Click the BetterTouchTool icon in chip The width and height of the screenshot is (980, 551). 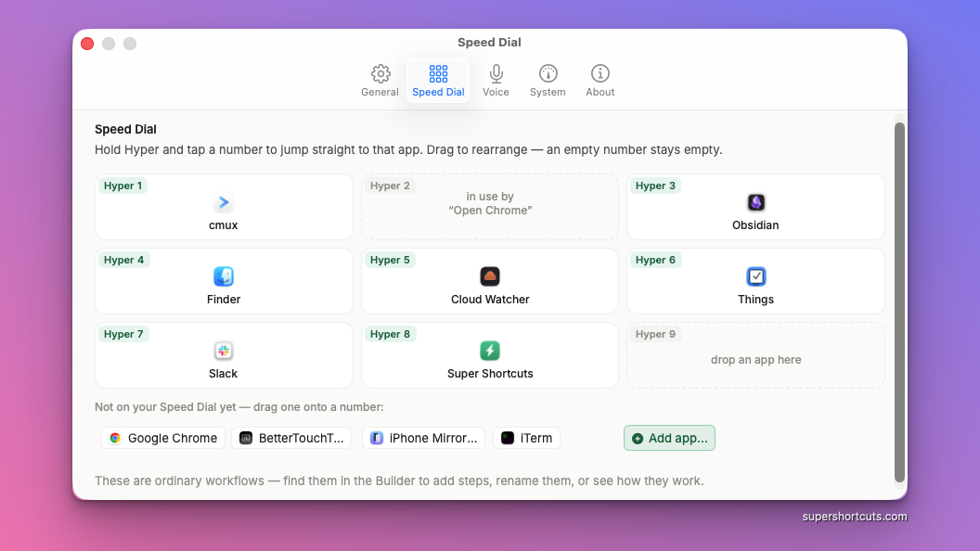point(246,438)
